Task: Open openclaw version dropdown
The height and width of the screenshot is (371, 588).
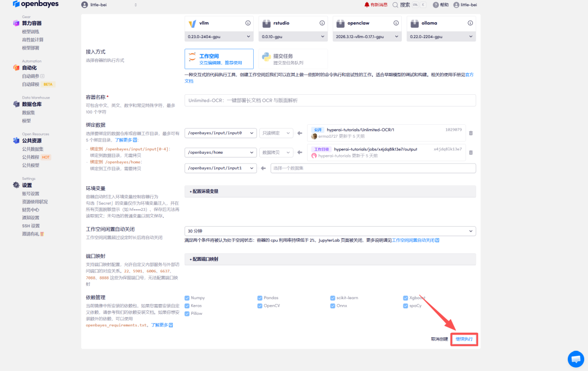Action: [367, 37]
